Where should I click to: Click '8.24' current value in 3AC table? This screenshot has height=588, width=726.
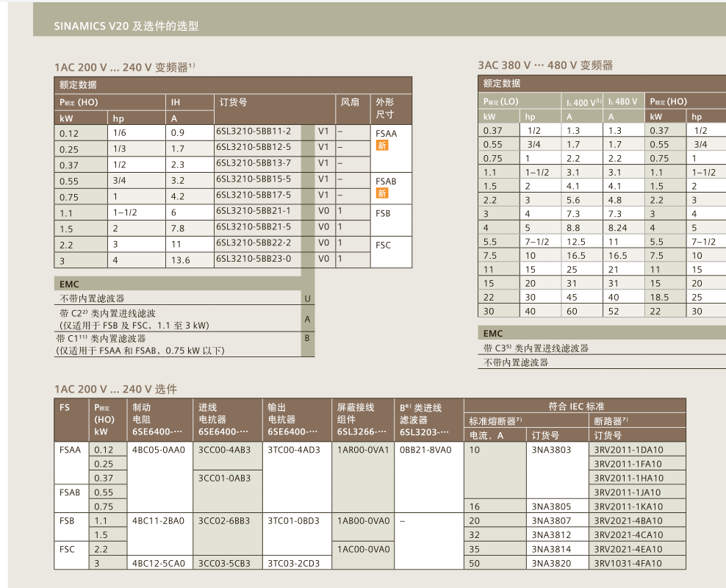618,228
